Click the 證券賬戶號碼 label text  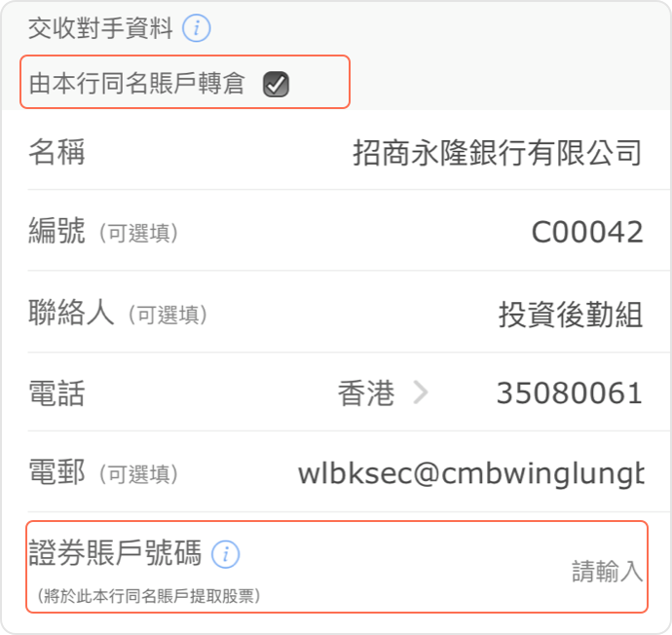115,553
